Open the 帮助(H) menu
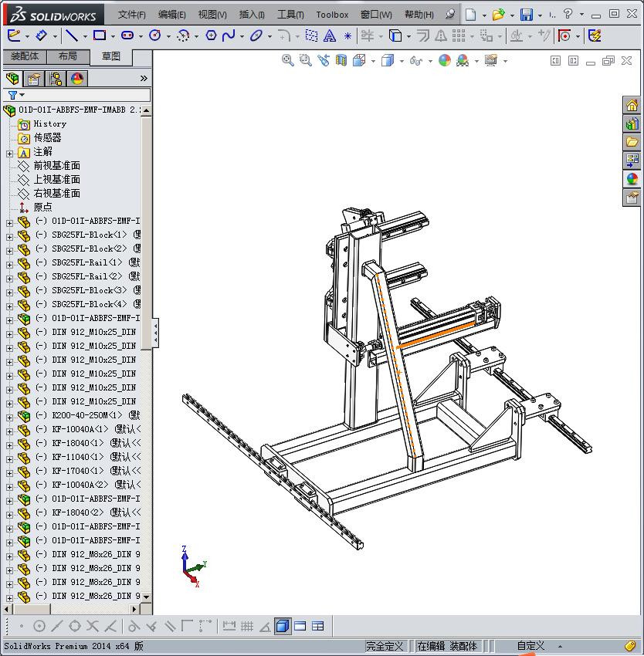 pyautogui.click(x=419, y=15)
